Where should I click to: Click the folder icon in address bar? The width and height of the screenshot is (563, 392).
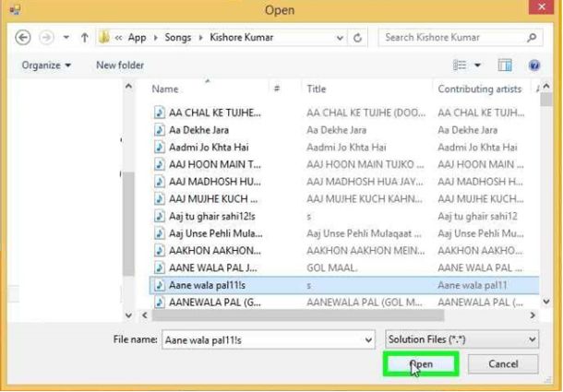click(x=104, y=37)
